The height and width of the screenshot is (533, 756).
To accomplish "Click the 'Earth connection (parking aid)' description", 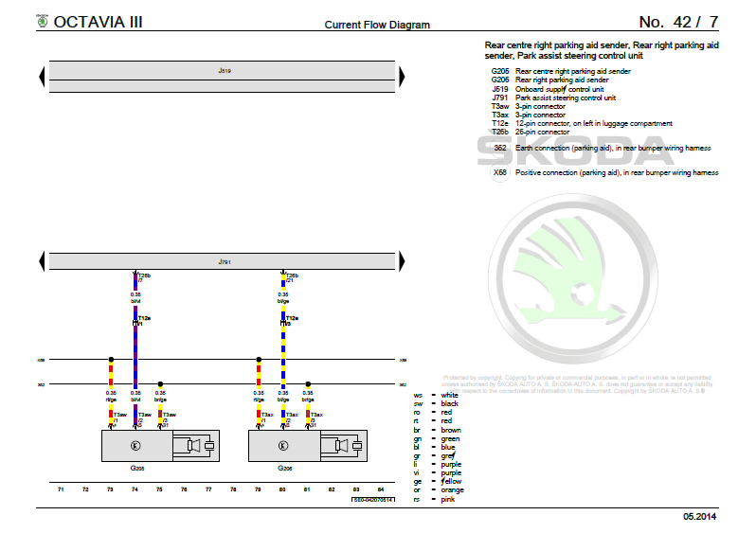I will 613,148.
